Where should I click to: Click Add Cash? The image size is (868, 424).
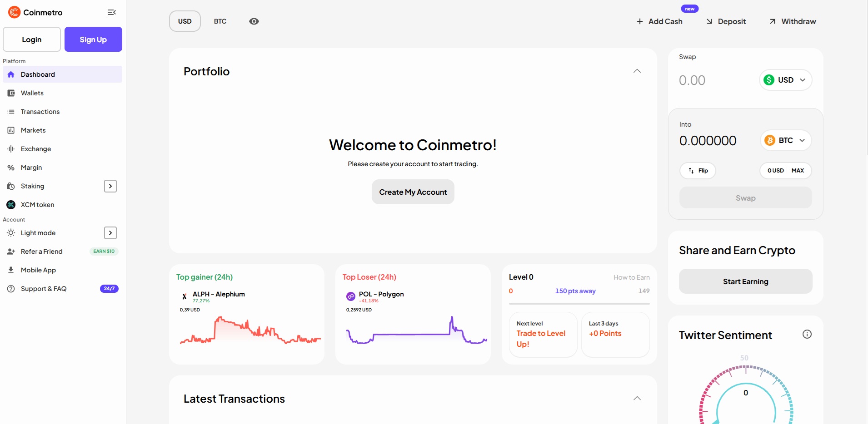[x=660, y=21]
